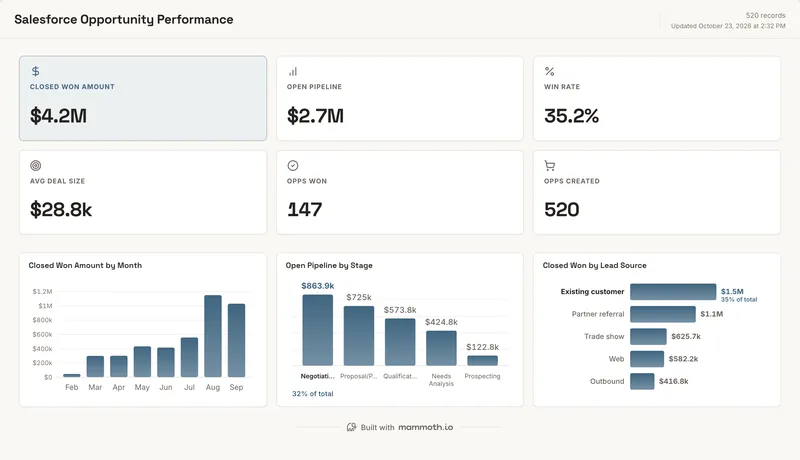800x460 pixels.
Task: Click the Closed Won by Lead Source title
Action: click(x=594, y=266)
